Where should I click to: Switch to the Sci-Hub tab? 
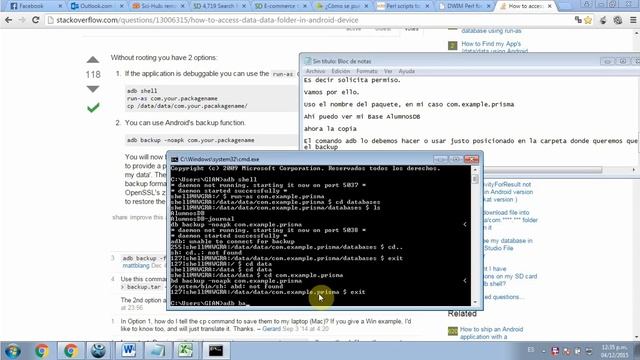[158, 6]
